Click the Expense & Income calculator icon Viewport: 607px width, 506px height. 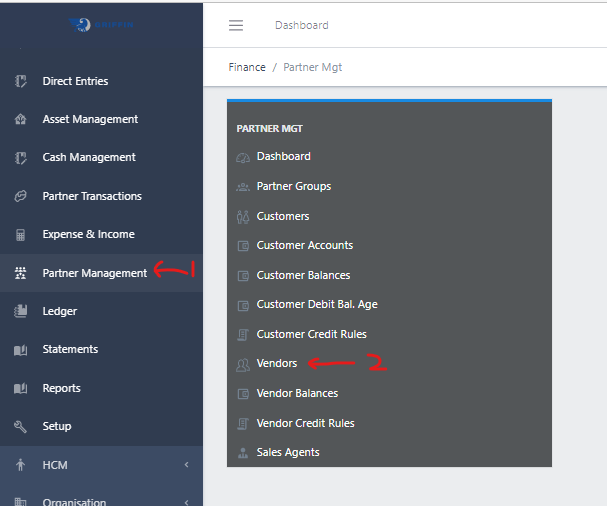point(21,235)
